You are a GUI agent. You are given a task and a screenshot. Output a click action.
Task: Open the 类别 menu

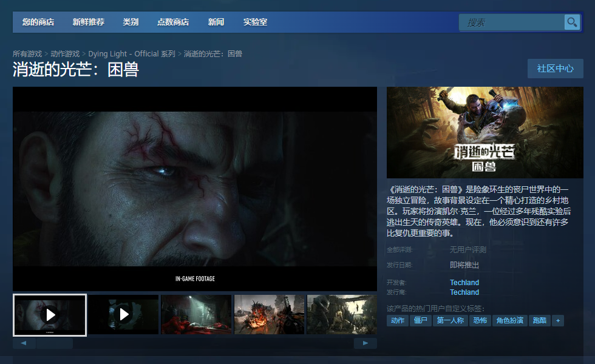131,22
